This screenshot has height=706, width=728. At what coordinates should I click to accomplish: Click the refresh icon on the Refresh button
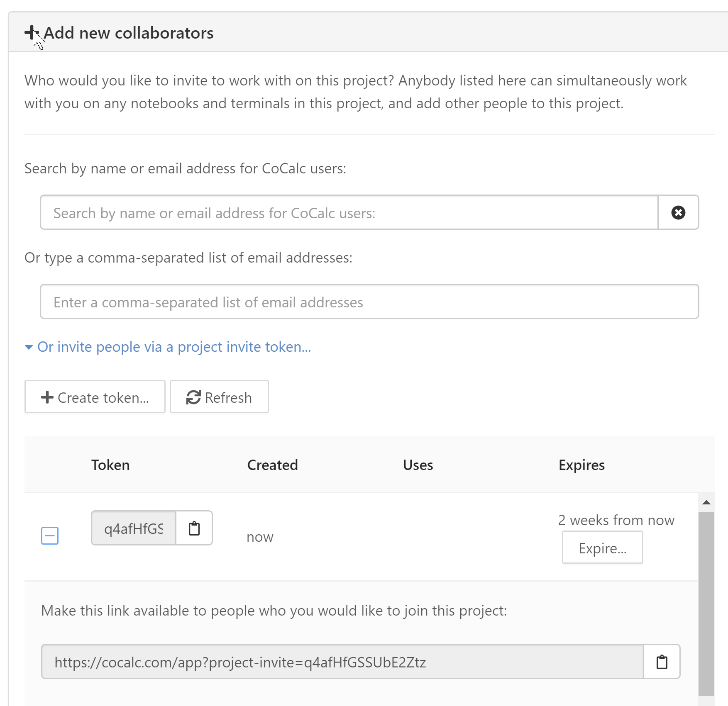coord(193,397)
